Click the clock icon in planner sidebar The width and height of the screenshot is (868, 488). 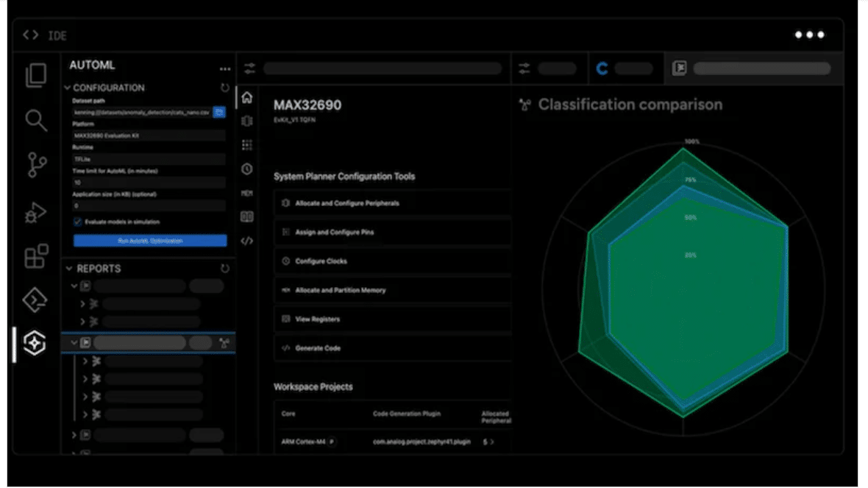(x=247, y=169)
